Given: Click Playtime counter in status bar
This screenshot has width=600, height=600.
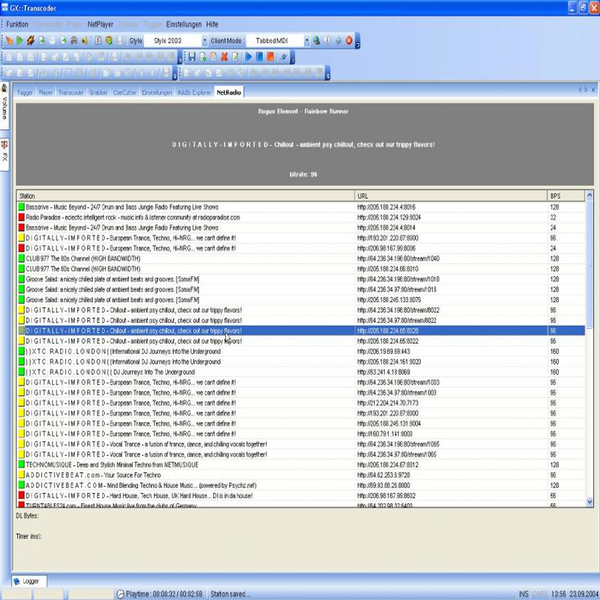Looking at the screenshot, I should 160,594.
